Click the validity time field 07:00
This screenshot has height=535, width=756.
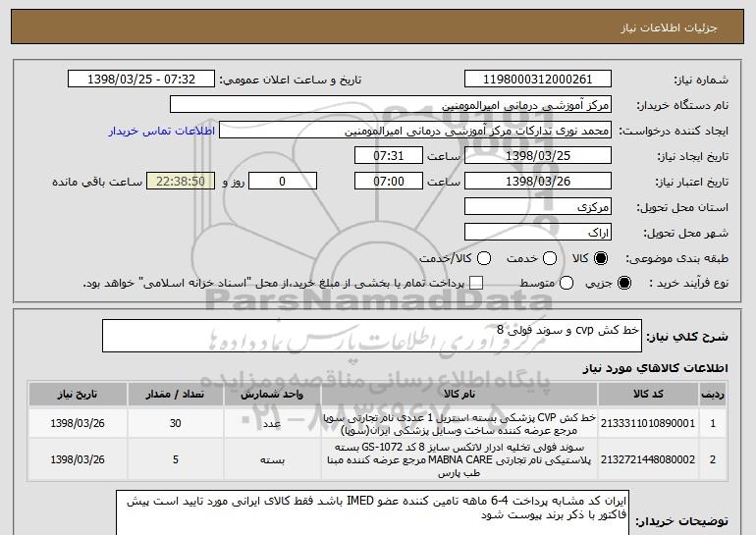tap(389, 182)
